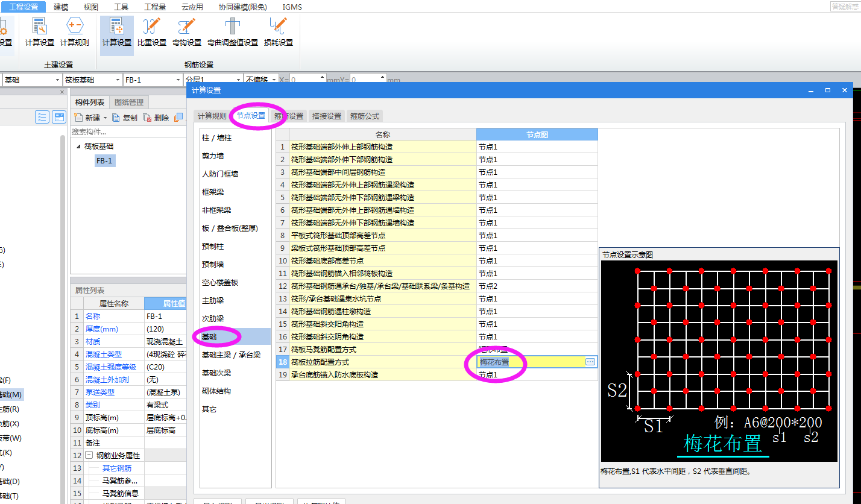
Task: Open the 建模 ribbon tab
Action: click(61, 7)
